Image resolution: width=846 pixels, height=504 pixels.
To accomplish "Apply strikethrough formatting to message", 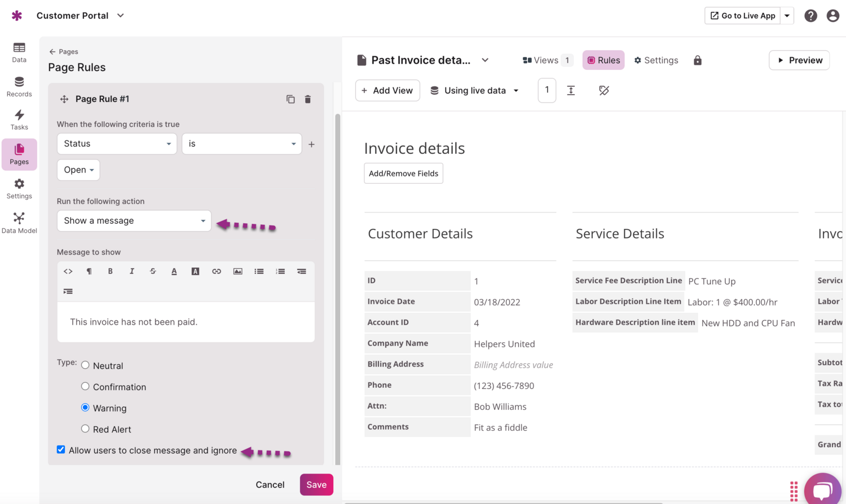I will 153,271.
